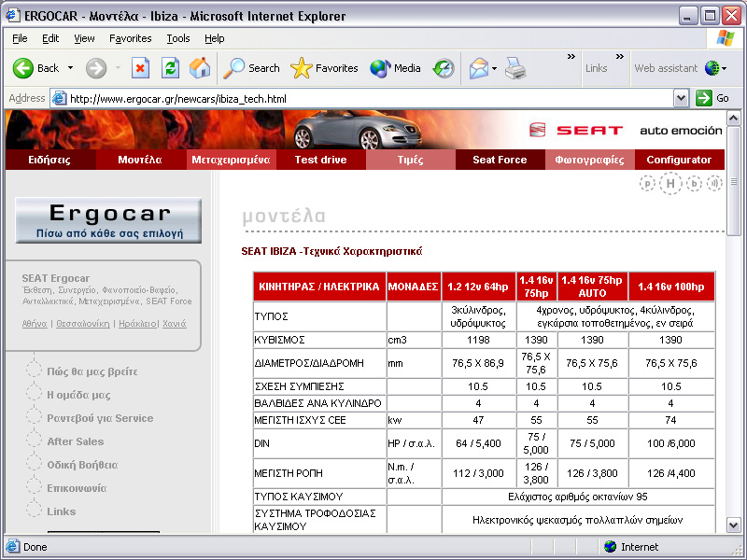Click the Internet Explorer icon in title bar
Screen dimensions: 747x560
[x=12, y=15]
